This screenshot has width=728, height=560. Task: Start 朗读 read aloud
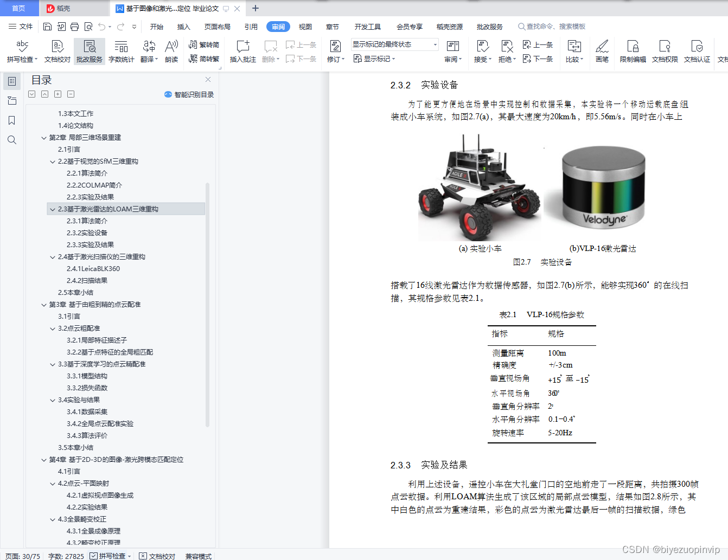click(x=171, y=52)
